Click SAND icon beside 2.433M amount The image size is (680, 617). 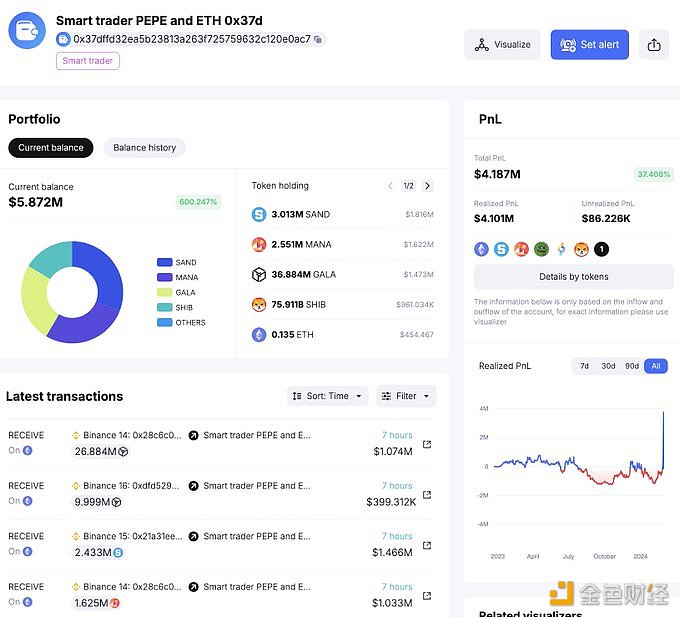pos(118,553)
